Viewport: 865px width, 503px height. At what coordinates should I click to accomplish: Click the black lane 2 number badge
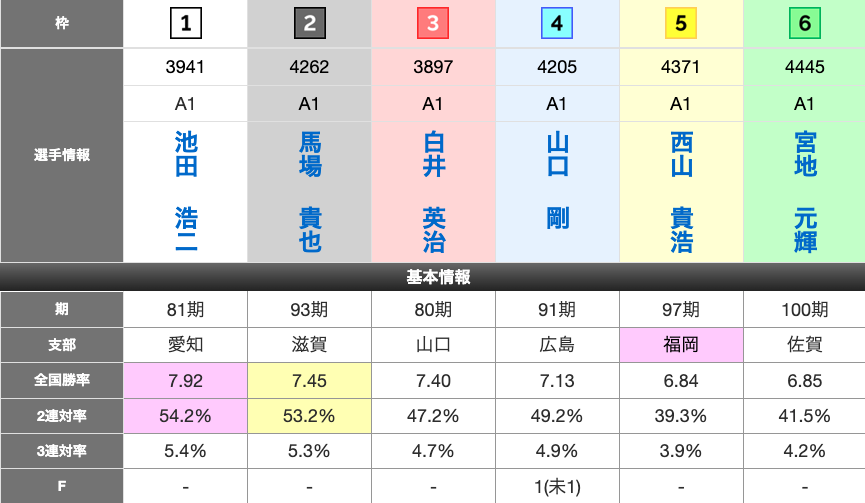pos(309,23)
